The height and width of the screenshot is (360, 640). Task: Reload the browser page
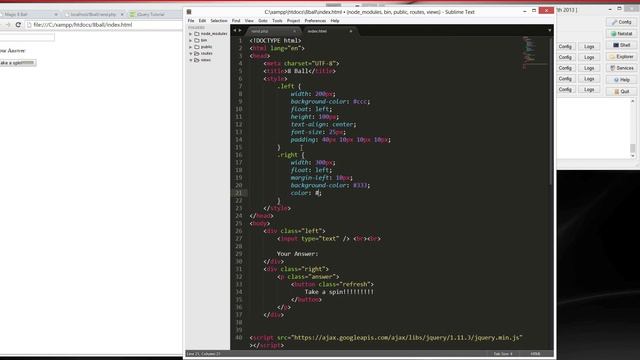tap(18, 25)
